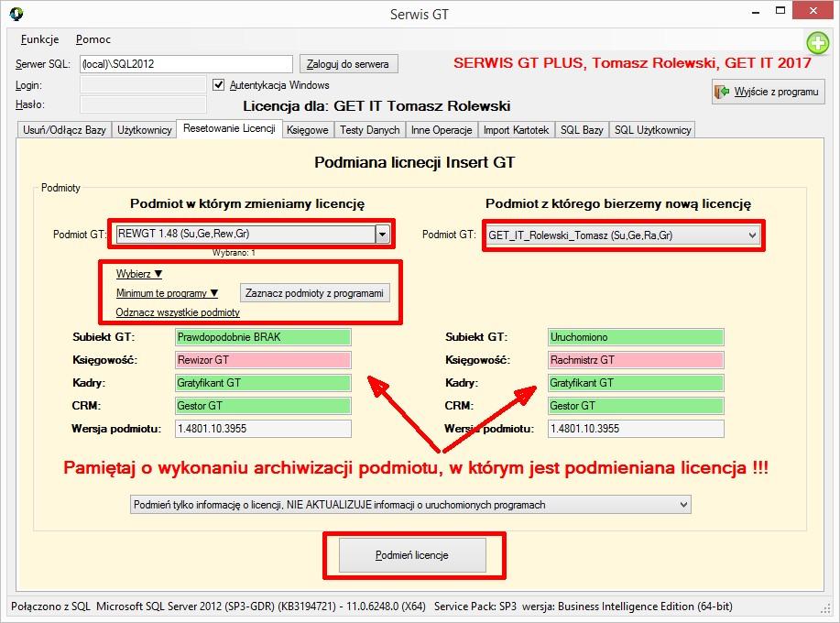Click Service Pack: SP3 in status bar

click(475, 607)
